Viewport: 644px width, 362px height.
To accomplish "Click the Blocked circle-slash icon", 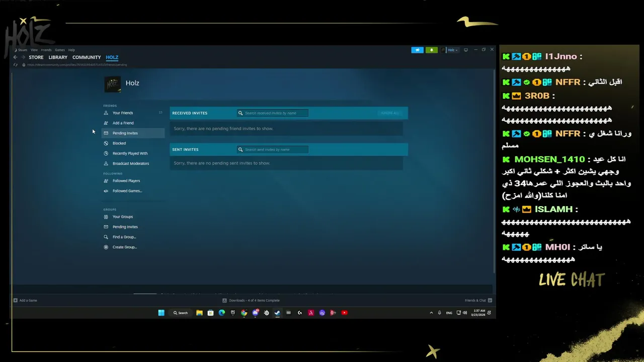I will [x=106, y=143].
